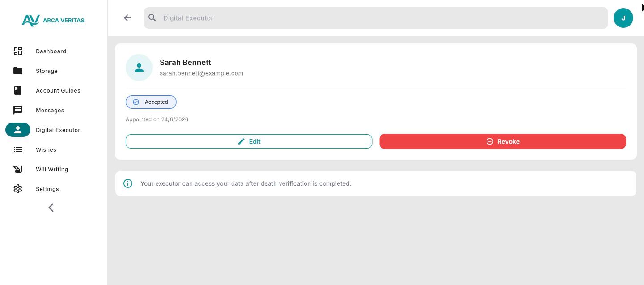Screen dimensions: 644x285
Task: Open the Dashboard grid icon
Action: [18, 51]
